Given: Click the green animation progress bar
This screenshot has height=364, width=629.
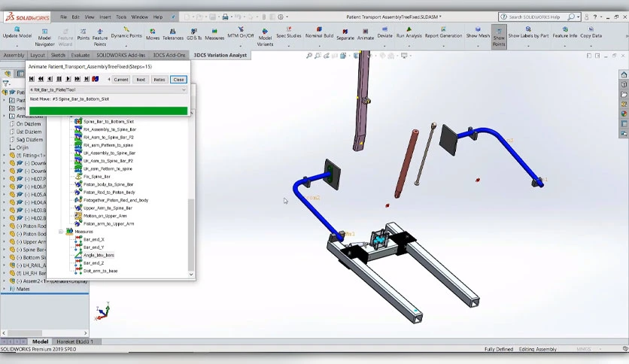Looking at the screenshot, I should pos(108,111).
